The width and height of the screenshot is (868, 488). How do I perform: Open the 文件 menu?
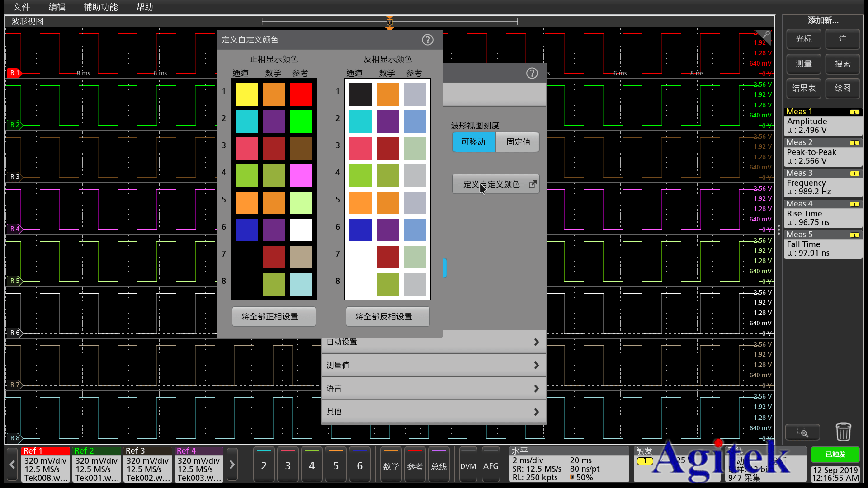(21, 7)
